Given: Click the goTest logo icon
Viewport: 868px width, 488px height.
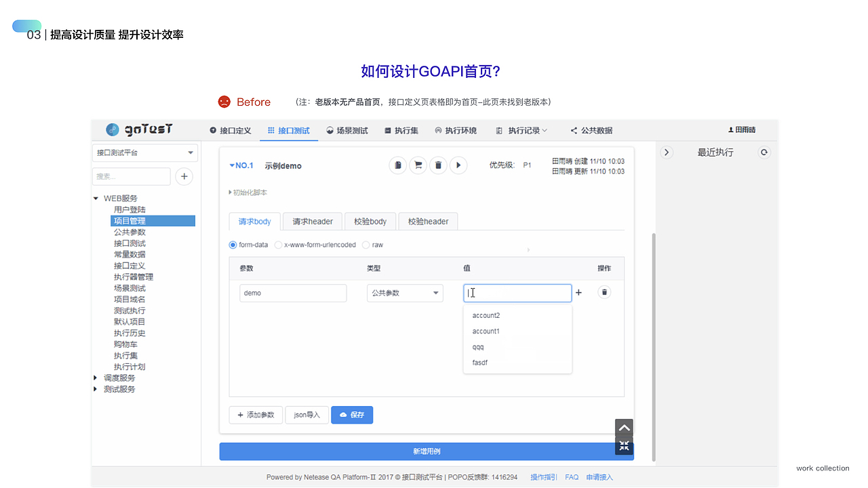Looking at the screenshot, I should click(113, 130).
